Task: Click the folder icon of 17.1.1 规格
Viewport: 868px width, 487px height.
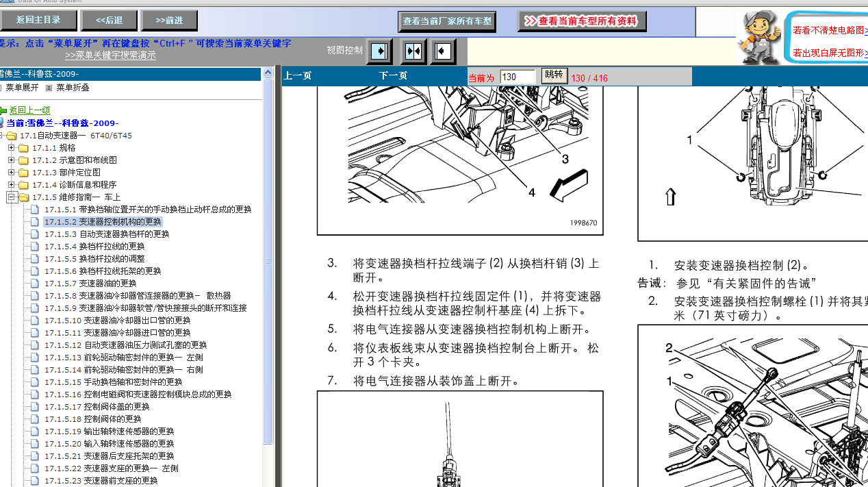Action: [23, 148]
